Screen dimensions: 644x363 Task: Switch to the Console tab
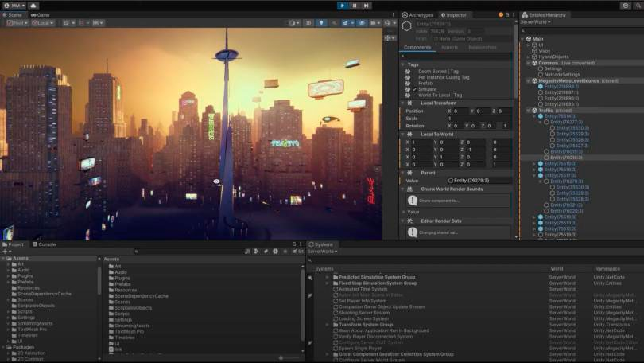tap(44, 244)
